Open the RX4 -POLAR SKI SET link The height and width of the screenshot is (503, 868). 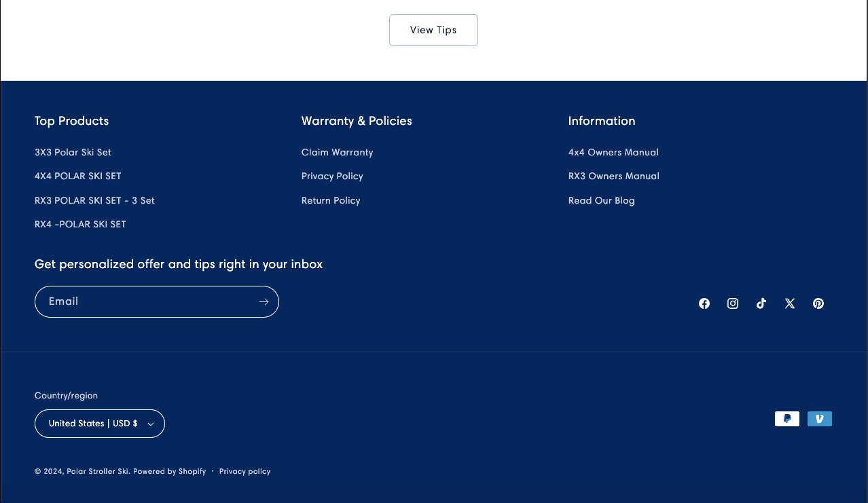[80, 225]
